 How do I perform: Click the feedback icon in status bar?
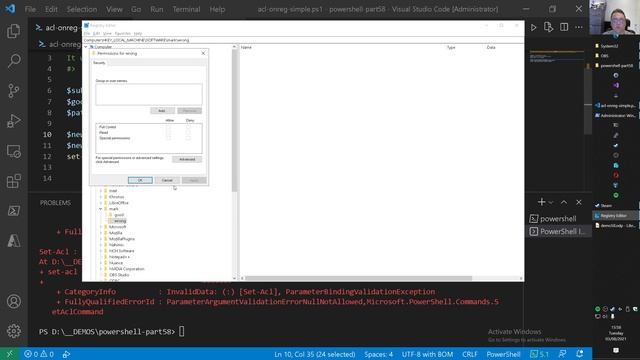(562, 354)
